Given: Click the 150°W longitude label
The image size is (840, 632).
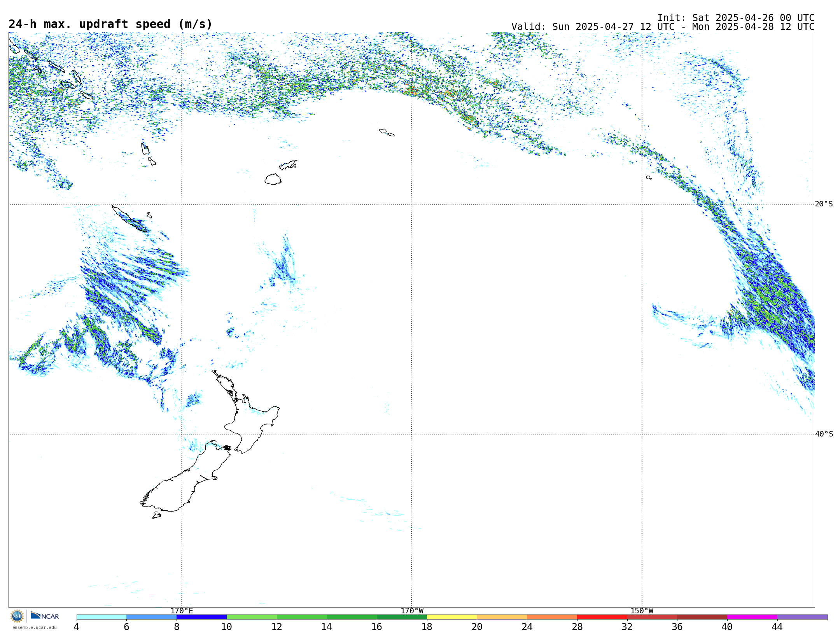Looking at the screenshot, I should click(x=642, y=611).
